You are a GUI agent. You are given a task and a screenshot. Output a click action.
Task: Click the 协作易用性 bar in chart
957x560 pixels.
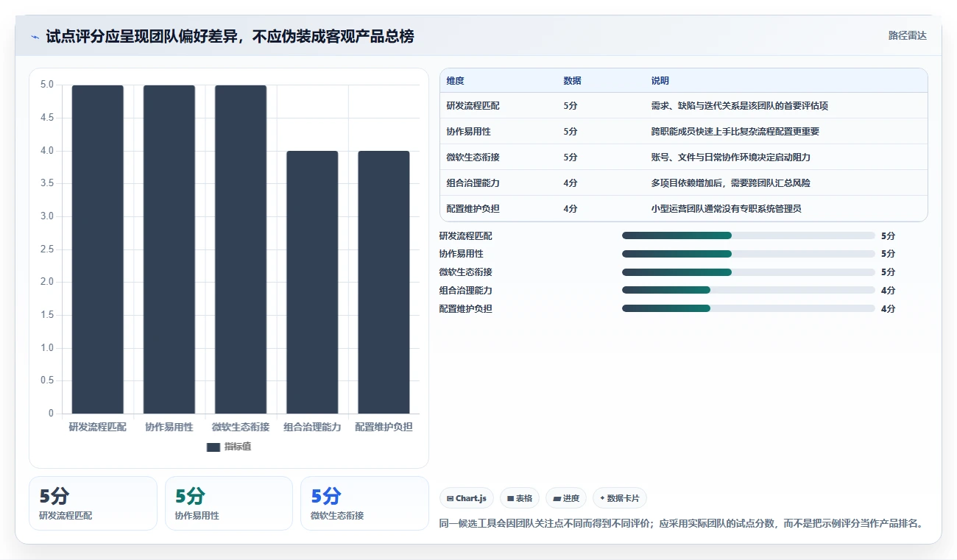coord(169,249)
